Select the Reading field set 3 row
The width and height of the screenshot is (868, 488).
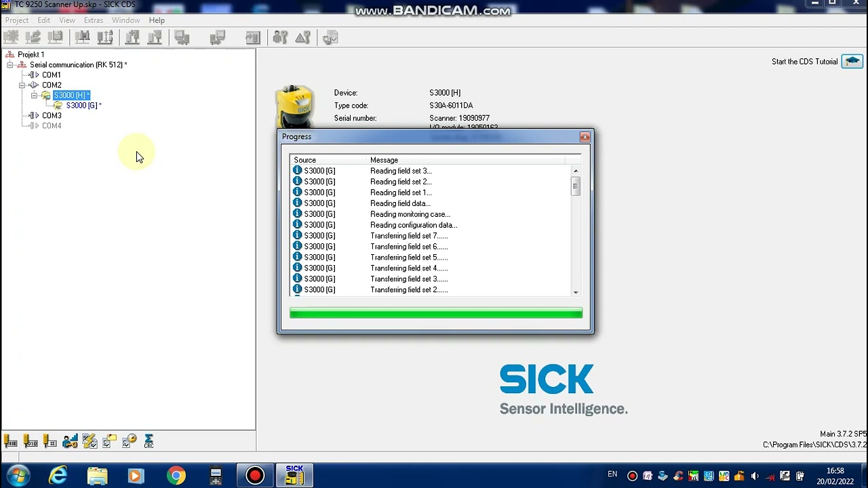click(431, 171)
